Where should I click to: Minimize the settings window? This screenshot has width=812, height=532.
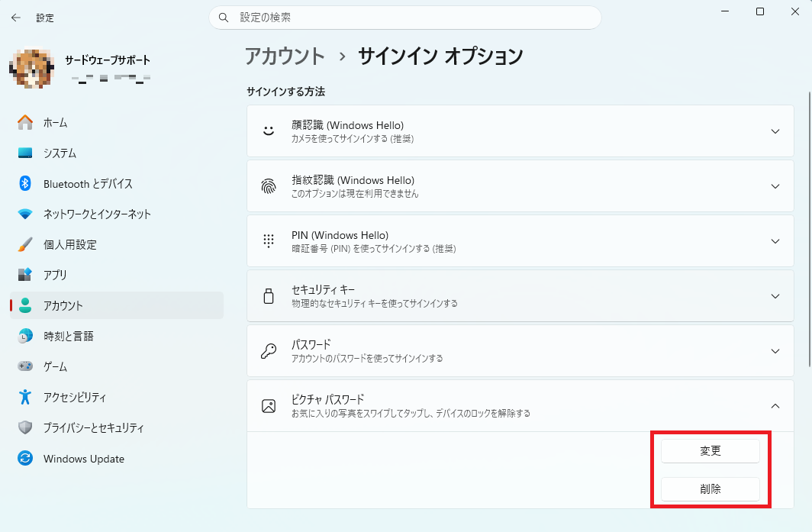[725, 11]
